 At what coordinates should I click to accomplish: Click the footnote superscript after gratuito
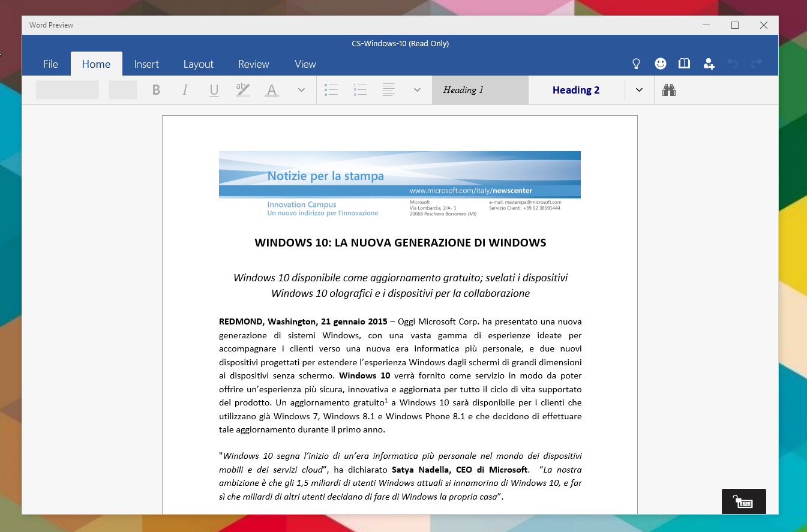coord(386,400)
